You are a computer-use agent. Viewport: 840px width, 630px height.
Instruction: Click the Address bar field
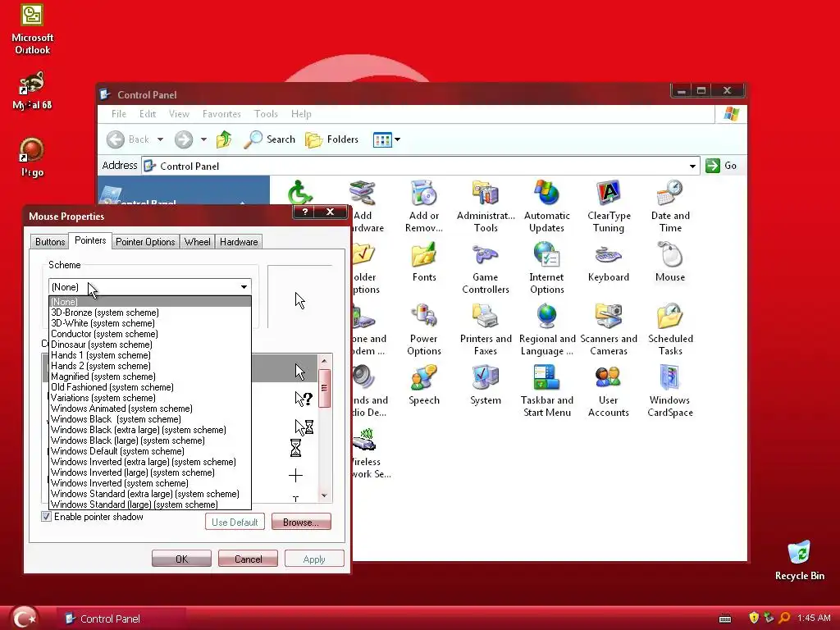[421, 166]
